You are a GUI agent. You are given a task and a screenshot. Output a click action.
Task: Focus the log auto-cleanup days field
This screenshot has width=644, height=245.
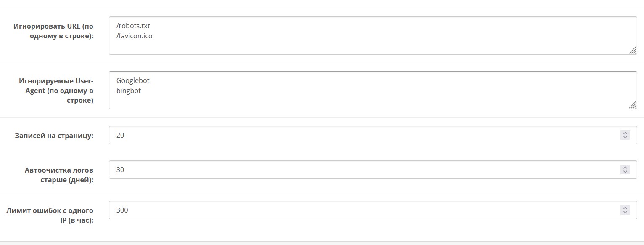tap(362, 170)
